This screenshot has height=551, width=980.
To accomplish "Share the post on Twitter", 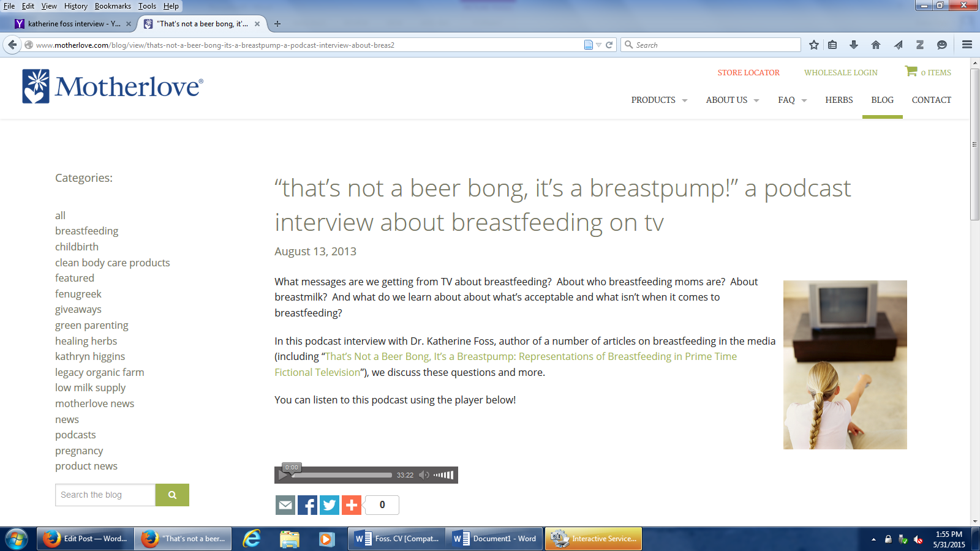I will point(330,505).
